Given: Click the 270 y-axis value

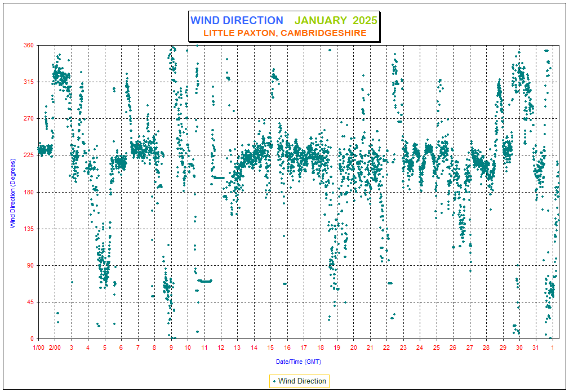Looking at the screenshot, I should [29, 119].
